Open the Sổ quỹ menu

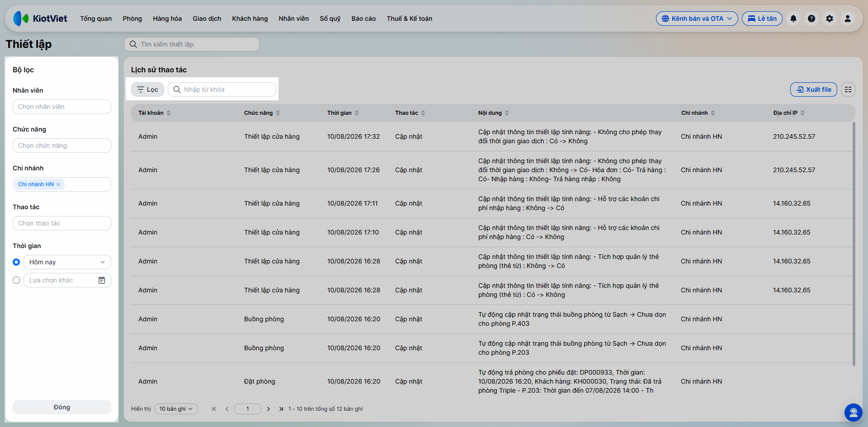(330, 19)
